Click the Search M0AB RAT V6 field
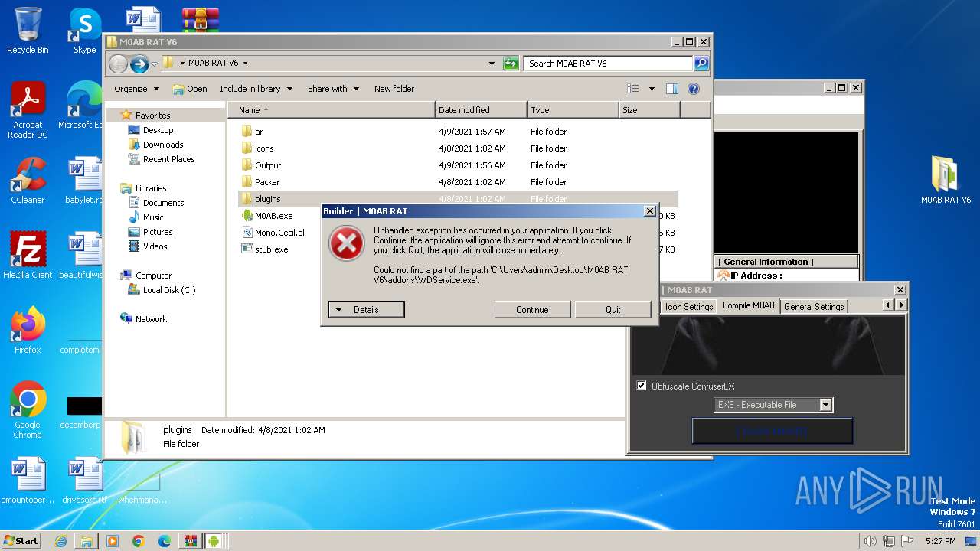 (x=608, y=64)
